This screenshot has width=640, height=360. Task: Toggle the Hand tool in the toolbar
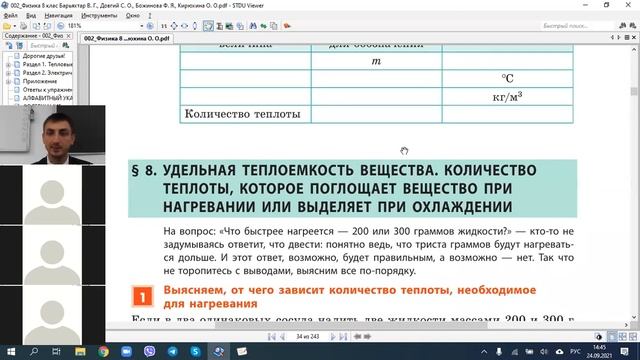pyautogui.click(x=208, y=26)
